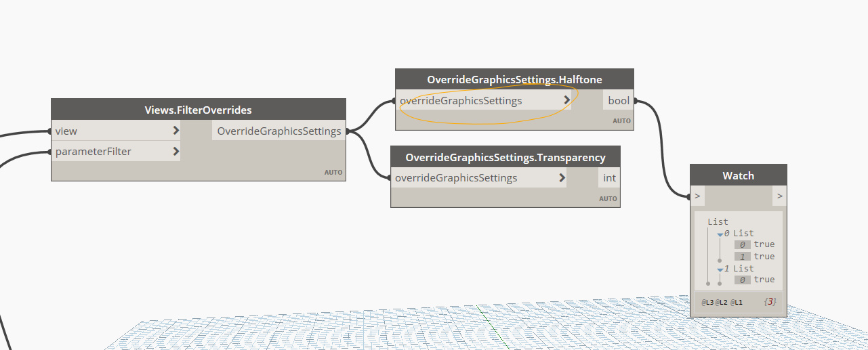Select the top-level List row in Watch
Screen dimensions: 868x350
point(718,221)
